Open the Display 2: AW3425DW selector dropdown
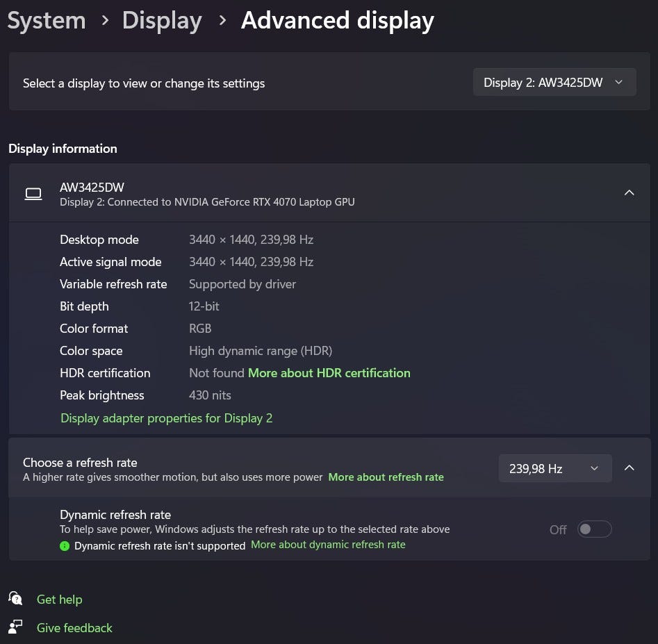 [554, 82]
